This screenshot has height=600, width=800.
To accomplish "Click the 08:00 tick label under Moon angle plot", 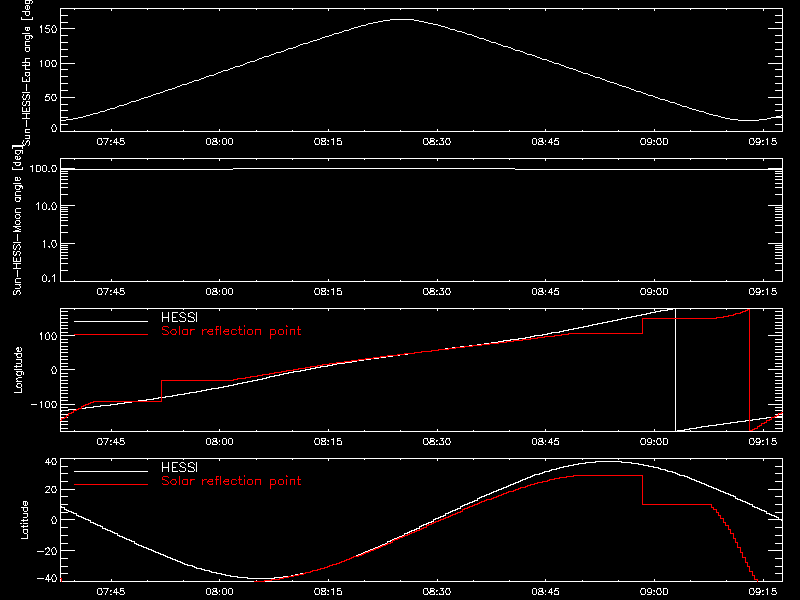I will [219, 292].
